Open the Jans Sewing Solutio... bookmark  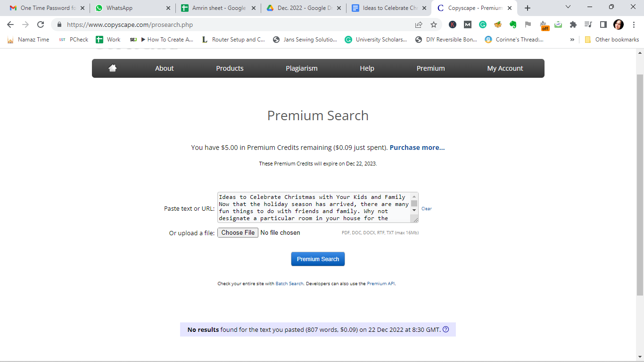pos(305,40)
